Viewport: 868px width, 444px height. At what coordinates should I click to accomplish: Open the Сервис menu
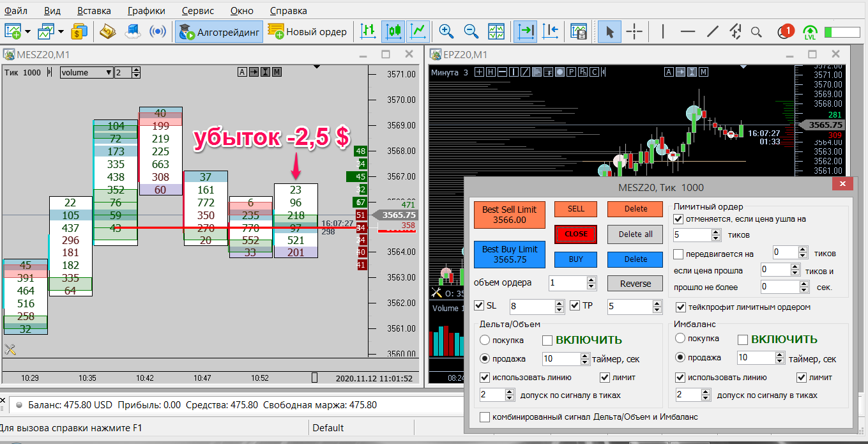pos(197,11)
